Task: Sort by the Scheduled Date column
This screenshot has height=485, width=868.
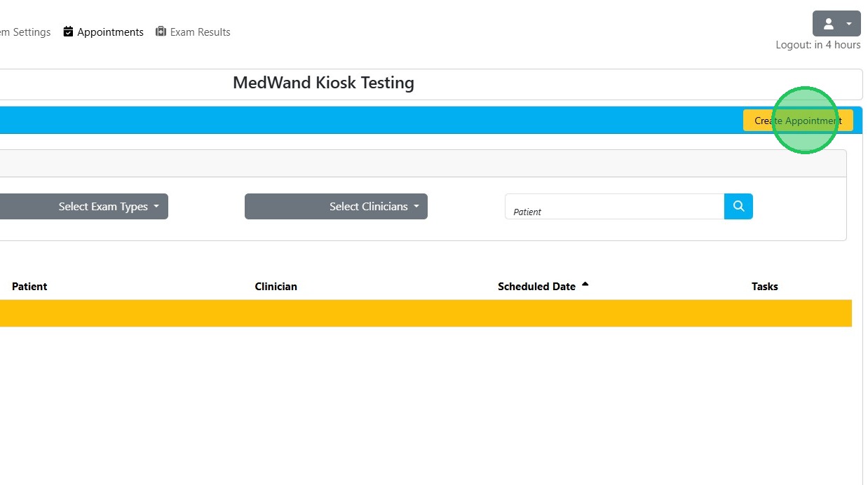Action: click(536, 287)
